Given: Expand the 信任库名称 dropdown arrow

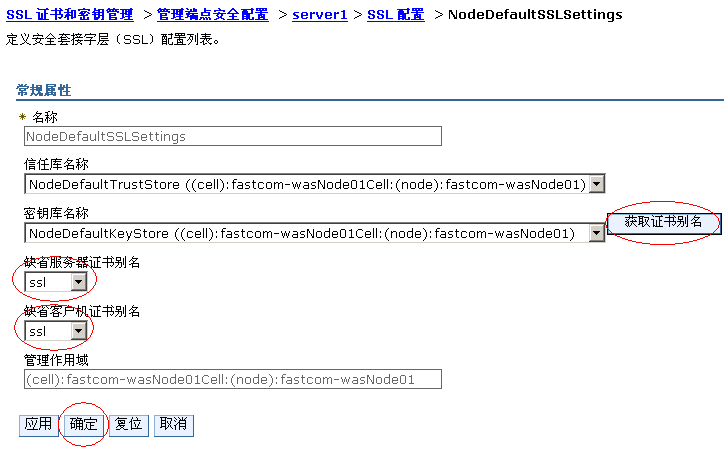Looking at the screenshot, I should (597, 185).
